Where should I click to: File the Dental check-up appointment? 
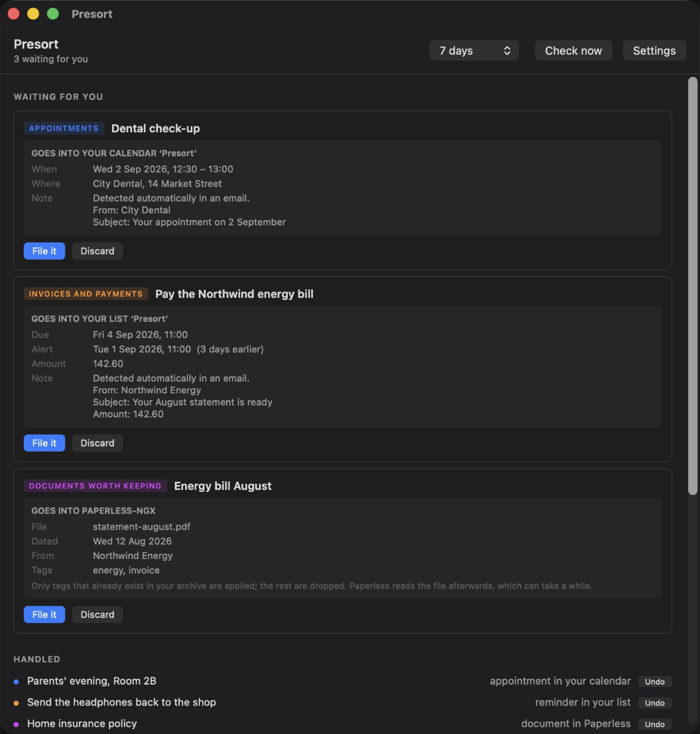coord(45,251)
